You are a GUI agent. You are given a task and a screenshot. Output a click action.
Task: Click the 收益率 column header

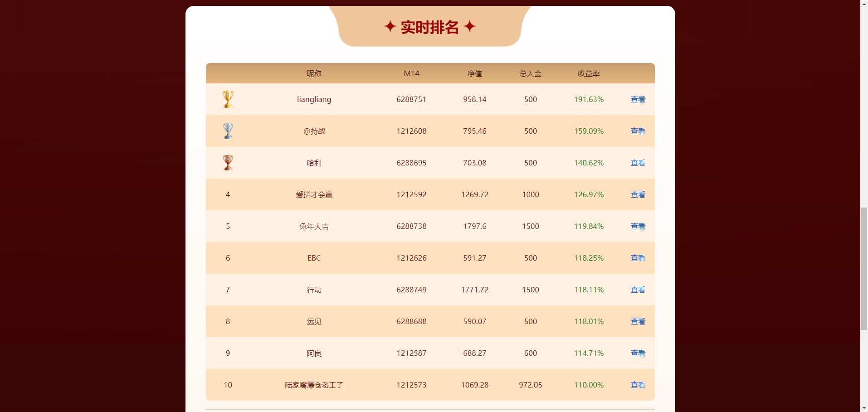pyautogui.click(x=589, y=73)
